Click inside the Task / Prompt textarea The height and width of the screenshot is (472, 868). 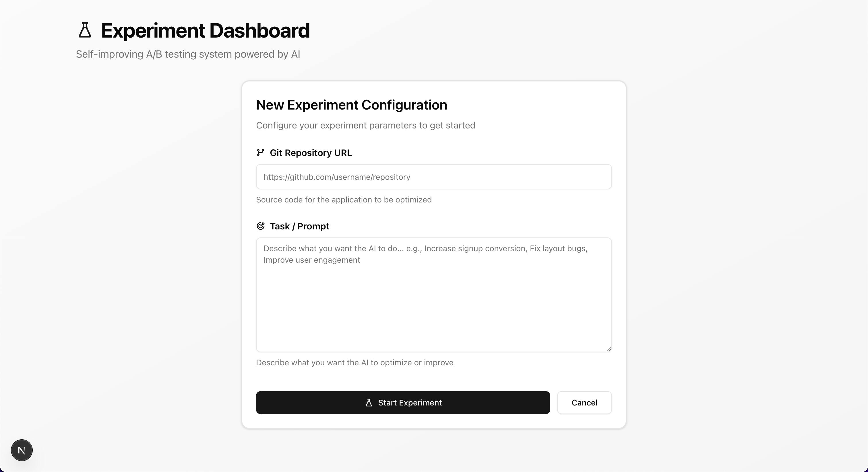click(x=434, y=294)
